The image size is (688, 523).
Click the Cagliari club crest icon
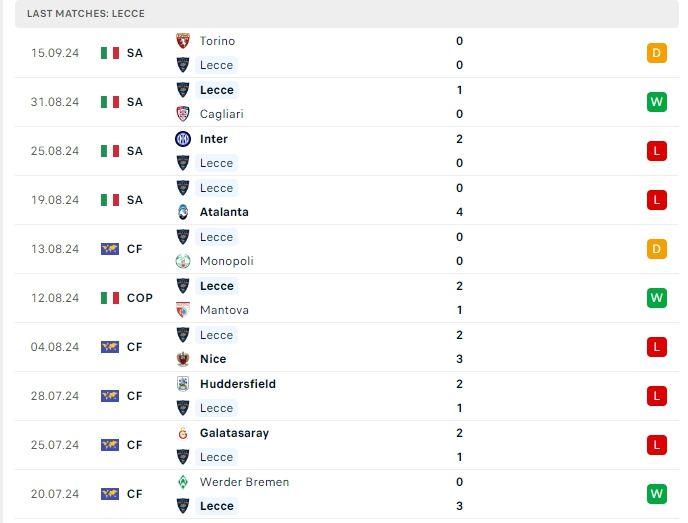tap(183, 114)
